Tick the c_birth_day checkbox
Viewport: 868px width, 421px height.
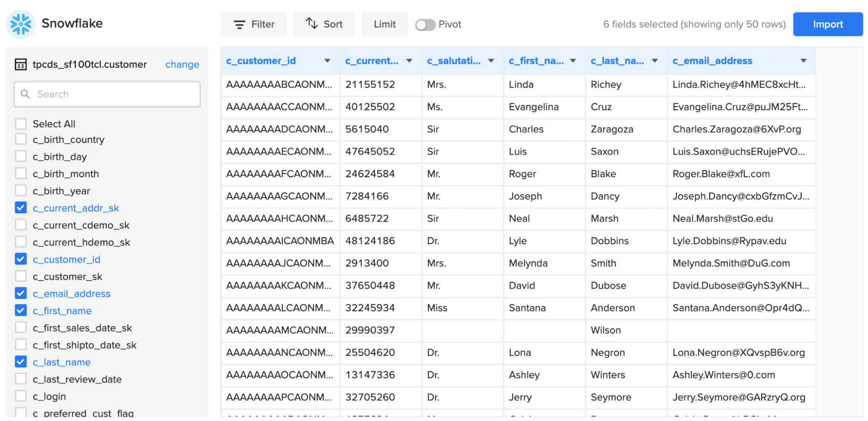(x=21, y=156)
